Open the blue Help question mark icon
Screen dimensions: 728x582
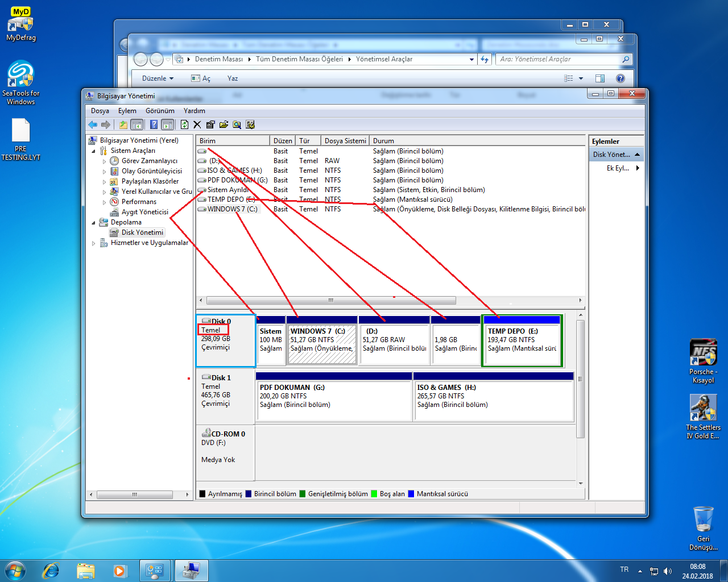point(154,124)
